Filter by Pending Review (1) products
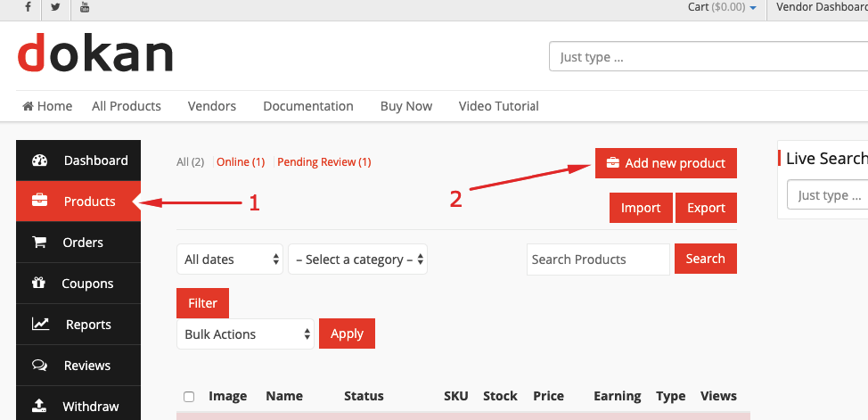Viewport: 868px width, 420px height. click(x=324, y=161)
